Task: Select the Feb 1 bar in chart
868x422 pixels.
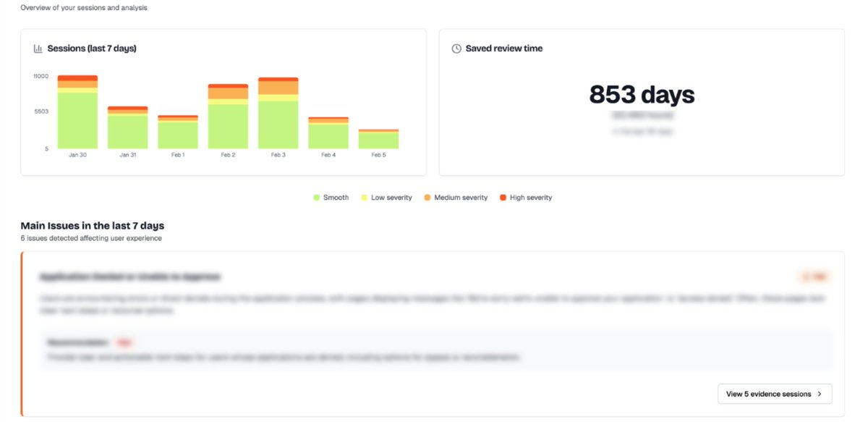Action: pos(178,132)
